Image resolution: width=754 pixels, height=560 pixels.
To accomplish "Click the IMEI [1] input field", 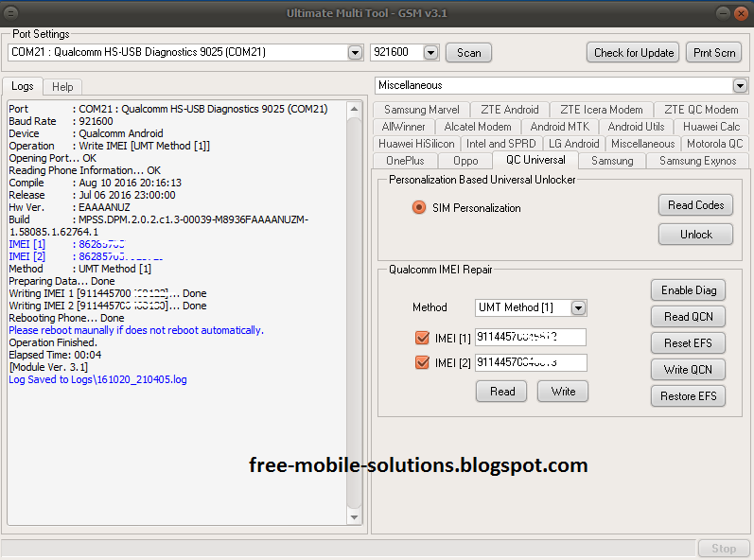I will coord(531,337).
